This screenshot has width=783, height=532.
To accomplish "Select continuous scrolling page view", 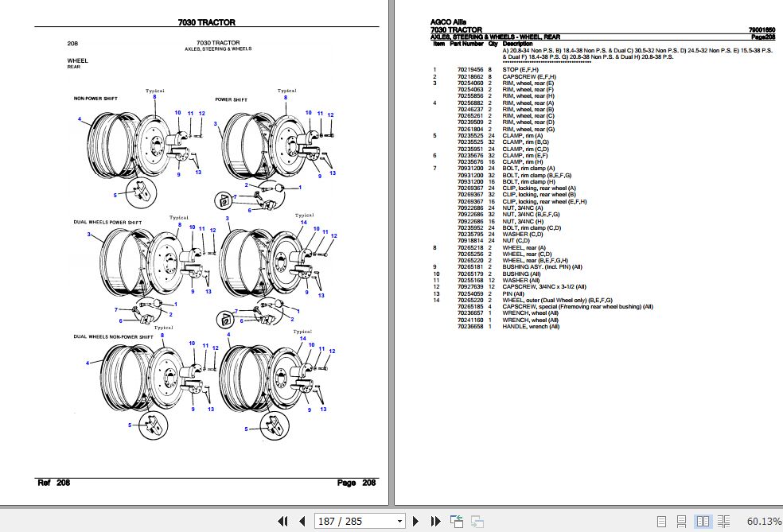I will [x=682, y=521].
